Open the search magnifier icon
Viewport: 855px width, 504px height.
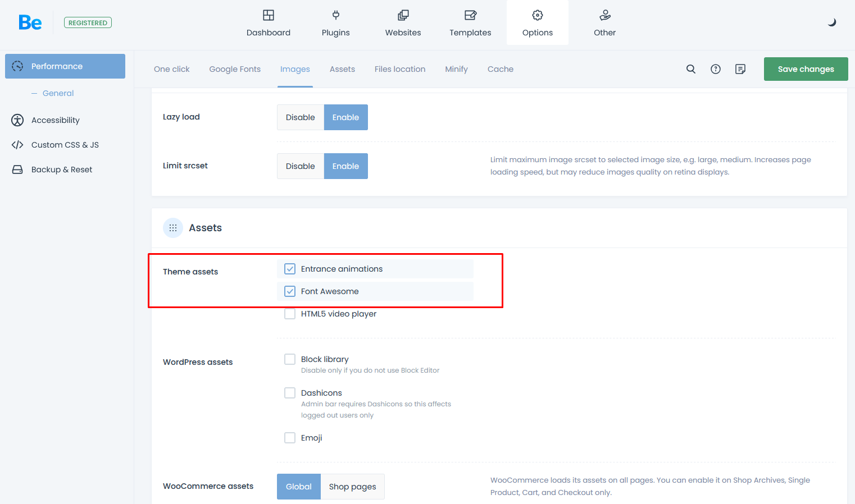[x=691, y=69]
